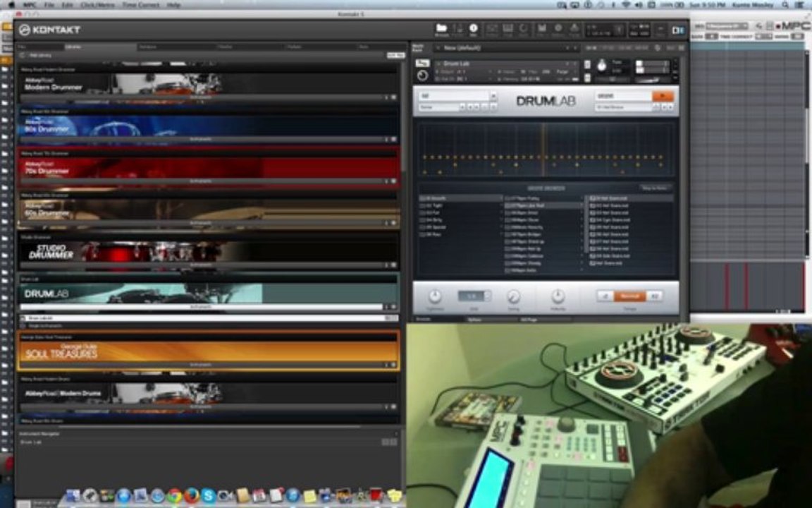
Task: Click the Swing knob
Action: pyautogui.click(x=513, y=296)
